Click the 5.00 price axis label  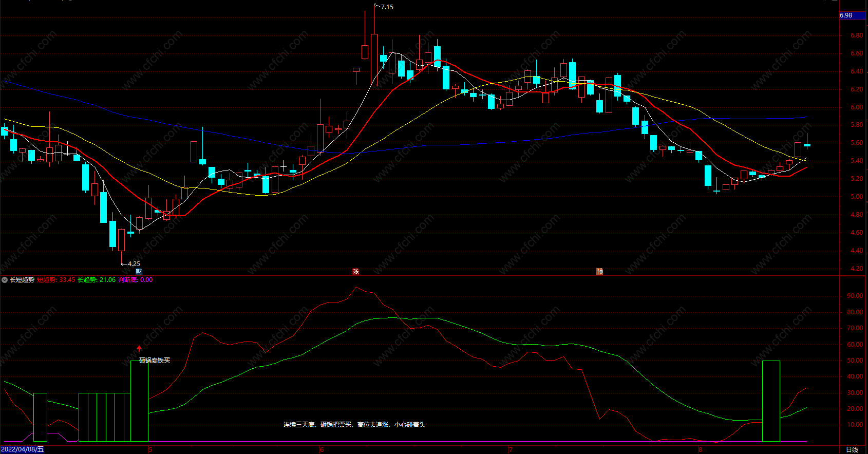pos(857,197)
